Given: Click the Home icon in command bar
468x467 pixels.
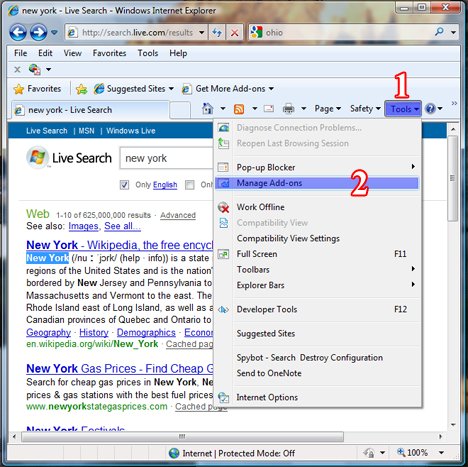Looking at the screenshot, I should click(208, 109).
